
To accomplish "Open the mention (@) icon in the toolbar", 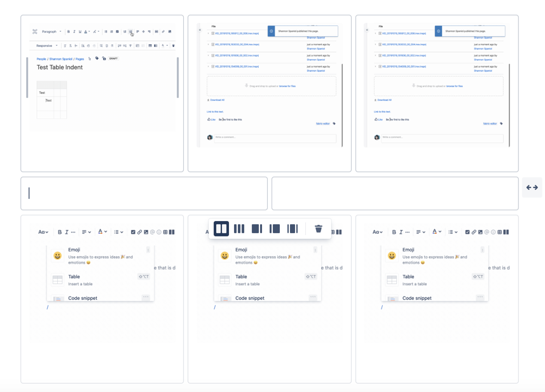I will (x=153, y=233).
